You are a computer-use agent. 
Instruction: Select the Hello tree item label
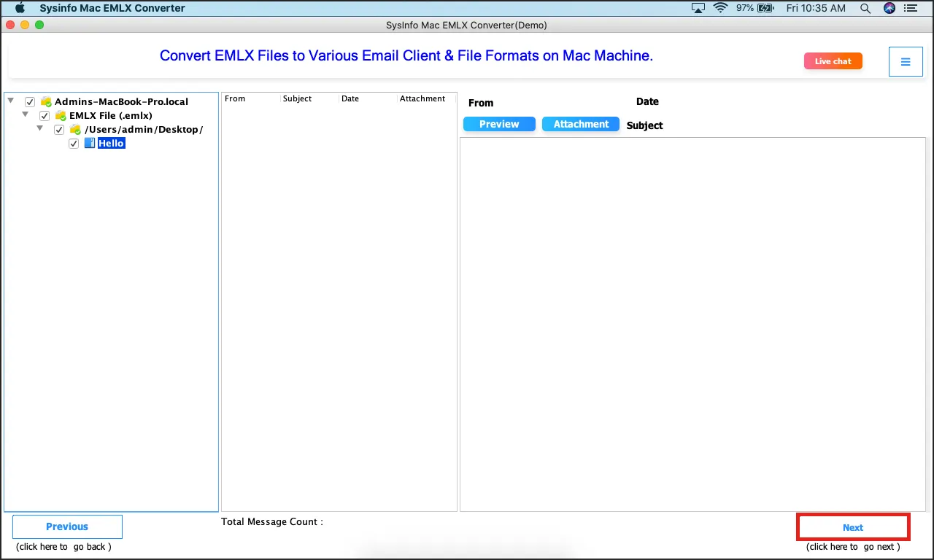pyautogui.click(x=112, y=144)
